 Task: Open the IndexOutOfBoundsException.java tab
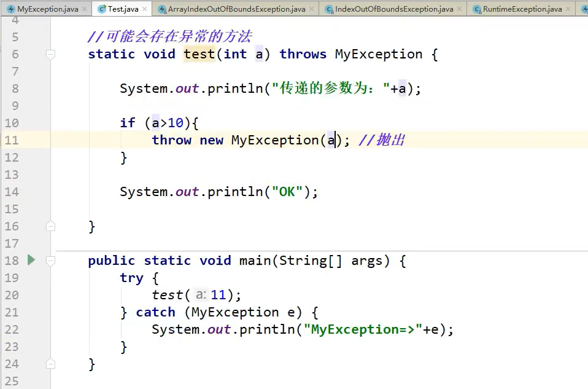[x=394, y=9]
